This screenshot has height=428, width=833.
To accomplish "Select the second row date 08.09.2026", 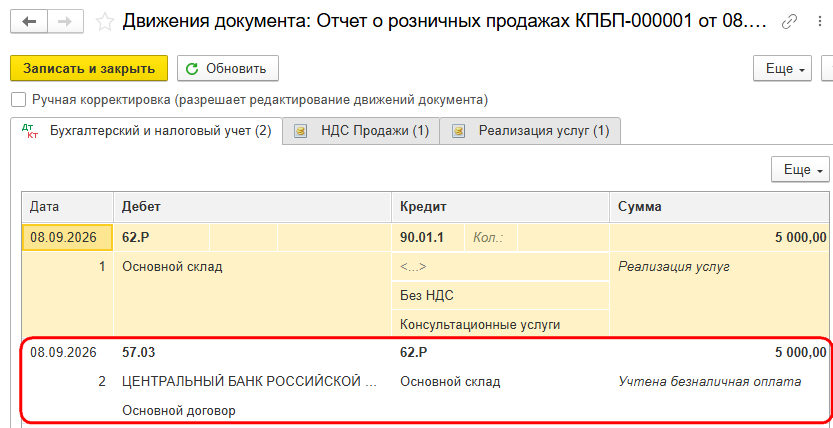I will coord(64,353).
